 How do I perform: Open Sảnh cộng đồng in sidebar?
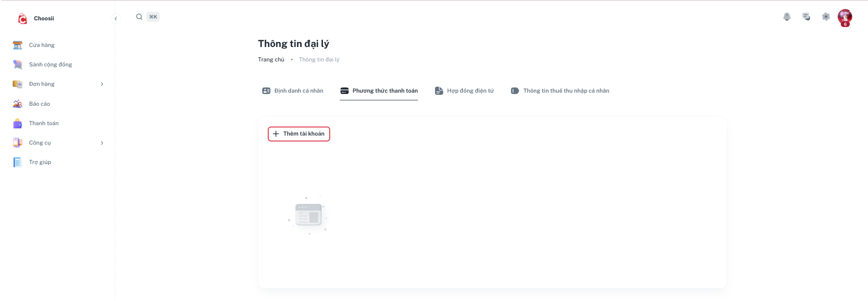(x=50, y=65)
